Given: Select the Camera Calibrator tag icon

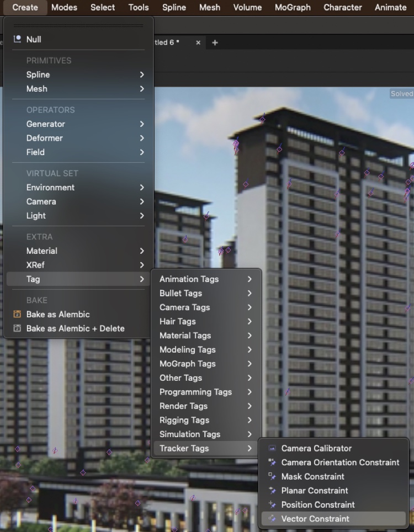Looking at the screenshot, I should [272, 449].
